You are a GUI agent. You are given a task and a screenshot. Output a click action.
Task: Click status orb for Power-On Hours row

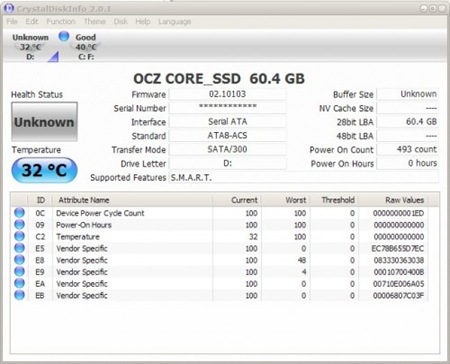pos(19,224)
